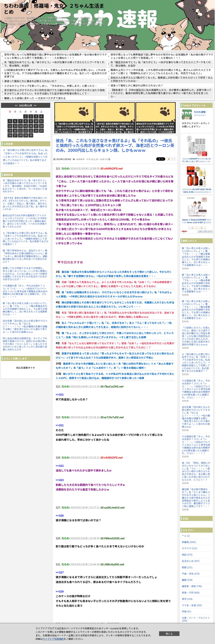The image size is (215, 644).
Task: Open the 離婚 (258) category
Action: click(187, 580)
